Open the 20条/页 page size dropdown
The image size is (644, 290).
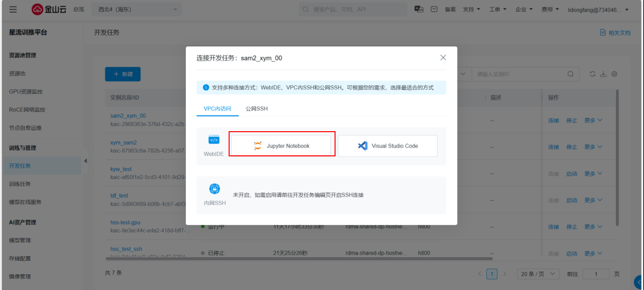pyautogui.click(x=539, y=274)
